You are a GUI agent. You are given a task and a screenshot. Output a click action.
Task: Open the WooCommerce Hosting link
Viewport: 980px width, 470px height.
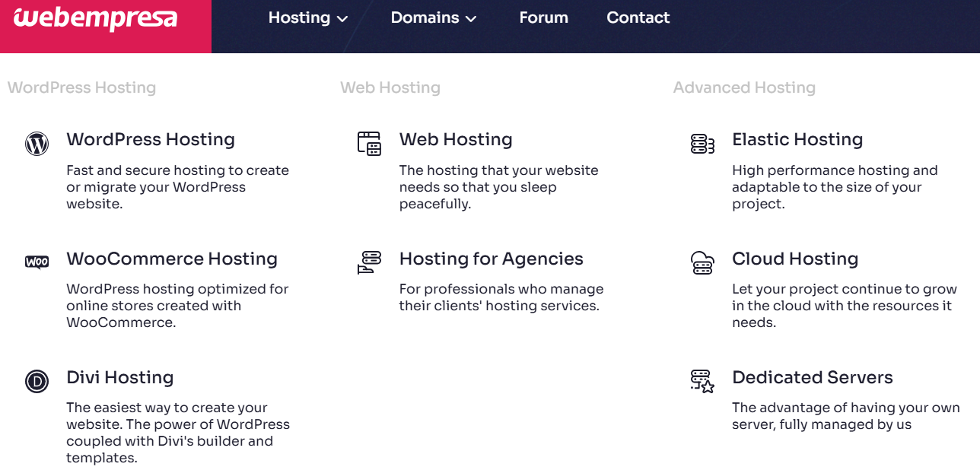pyautogui.click(x=172, y=259)
